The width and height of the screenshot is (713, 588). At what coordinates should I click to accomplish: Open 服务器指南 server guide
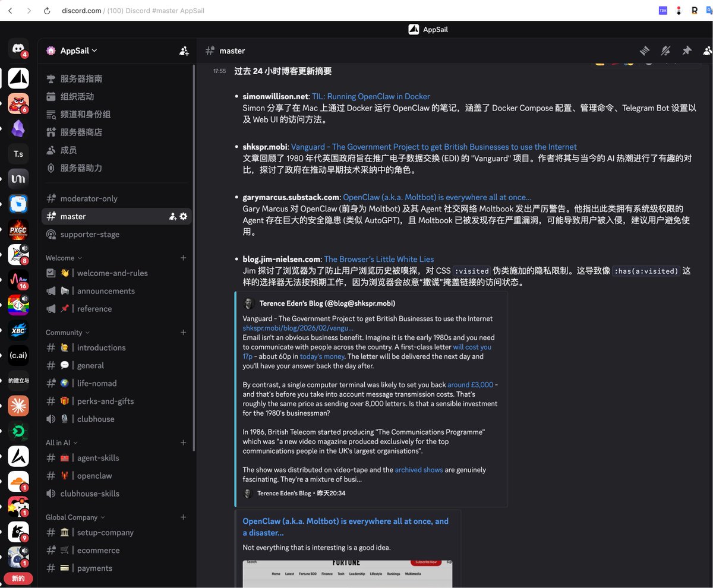click(116, 78)
